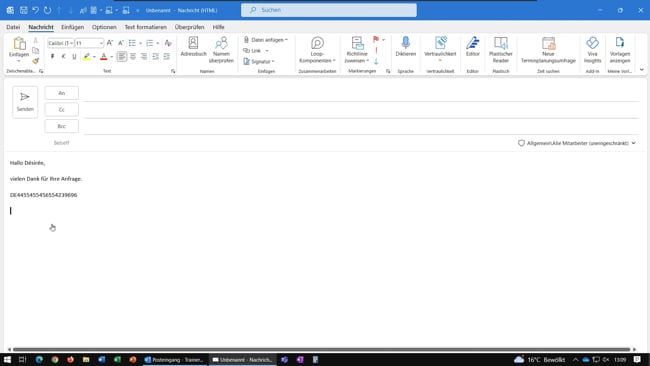Clear all formatting icon
Screen dimensions: 650x366
(168, 43)
